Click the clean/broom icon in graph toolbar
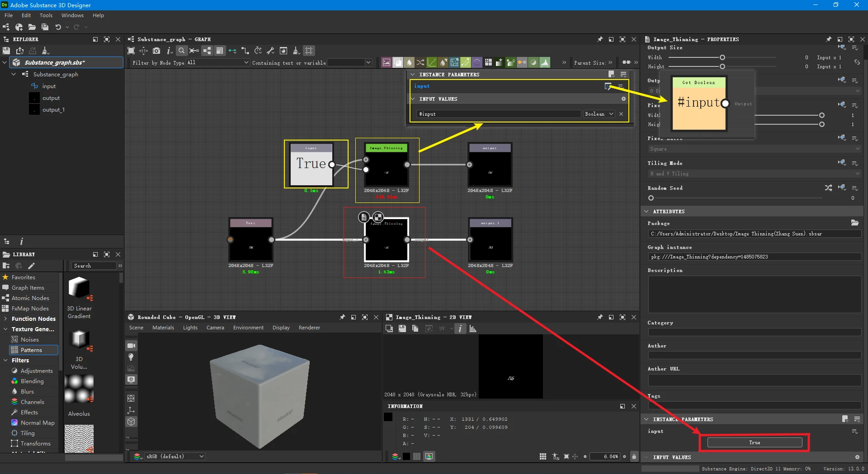The width and height of the screenshot is (868, 474). click(296, 51)
